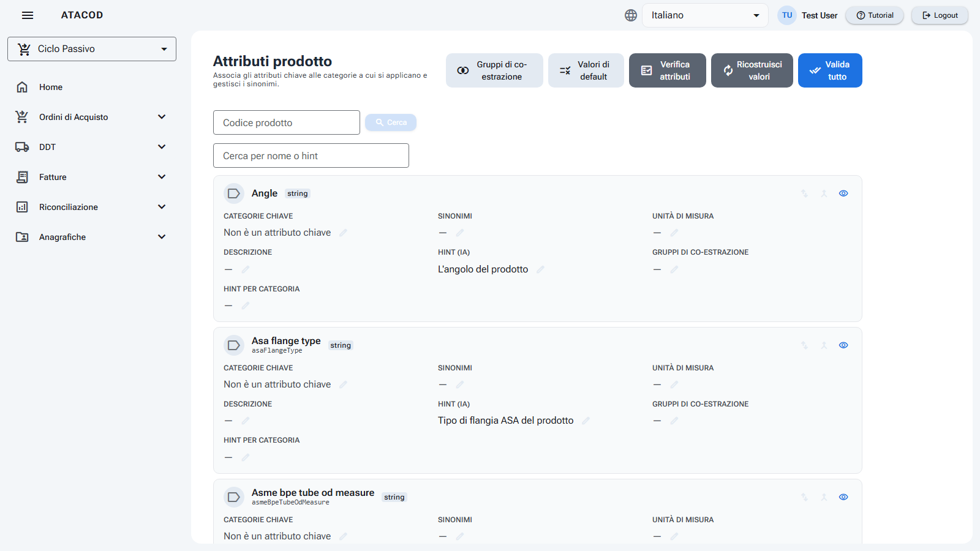
Task: Open the Tutorial
Action: pos(875,15)
